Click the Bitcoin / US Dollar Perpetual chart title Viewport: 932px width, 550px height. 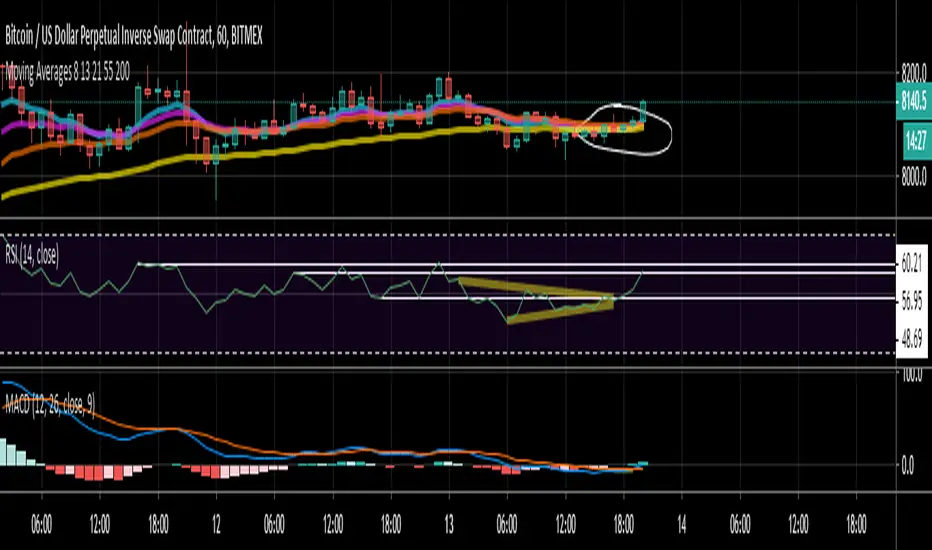click(134, 37)
